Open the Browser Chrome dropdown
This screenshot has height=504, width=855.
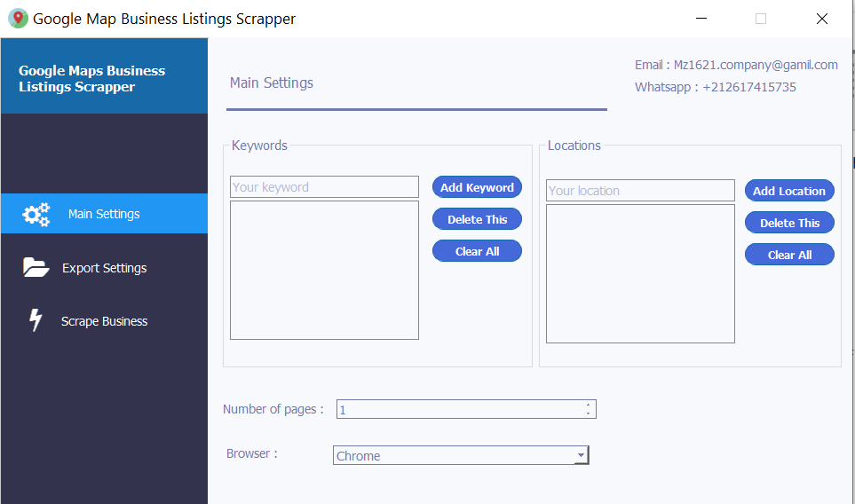click(461, 455)
